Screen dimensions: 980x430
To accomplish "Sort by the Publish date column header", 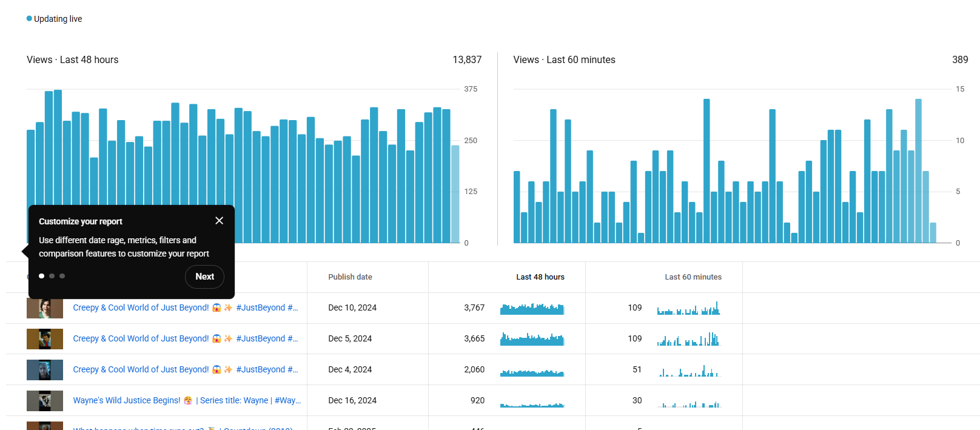I will pos(350,277).
